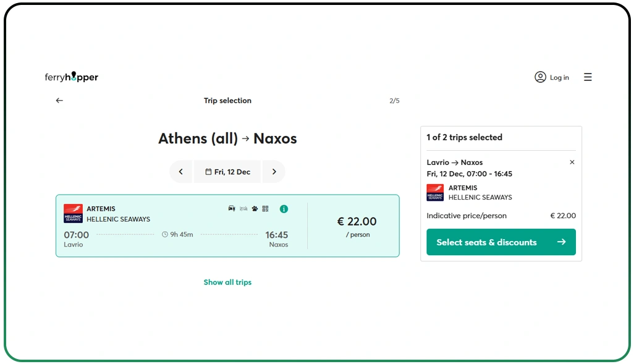Viewport: 634px width, 364px height.
Task: Open the hamburger menu
Action: point(588,77)
